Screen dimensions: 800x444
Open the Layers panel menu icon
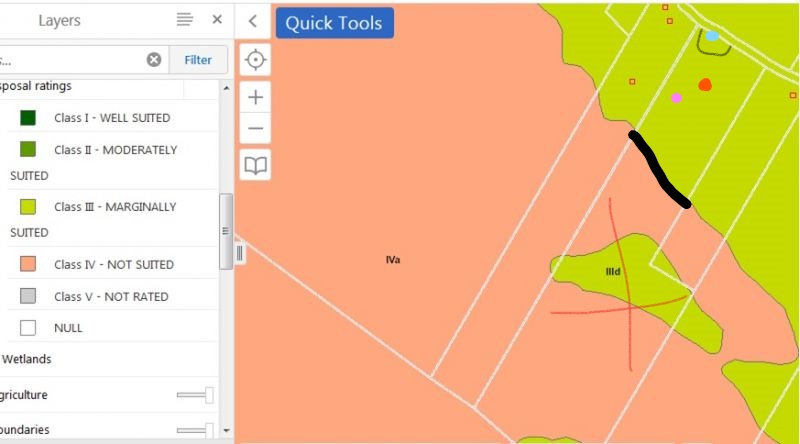point(185,20)
